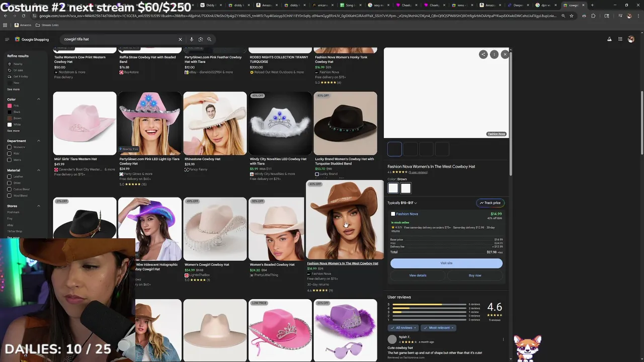
Task: Click the Buy now button
Action: tap(475, 275)
